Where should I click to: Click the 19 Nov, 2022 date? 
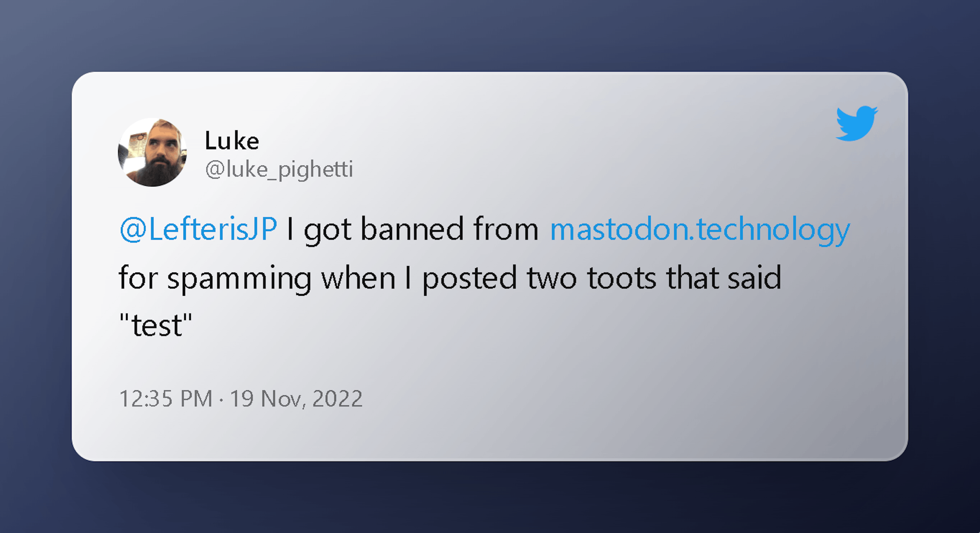pyautogui.click(x=296, y=399)
